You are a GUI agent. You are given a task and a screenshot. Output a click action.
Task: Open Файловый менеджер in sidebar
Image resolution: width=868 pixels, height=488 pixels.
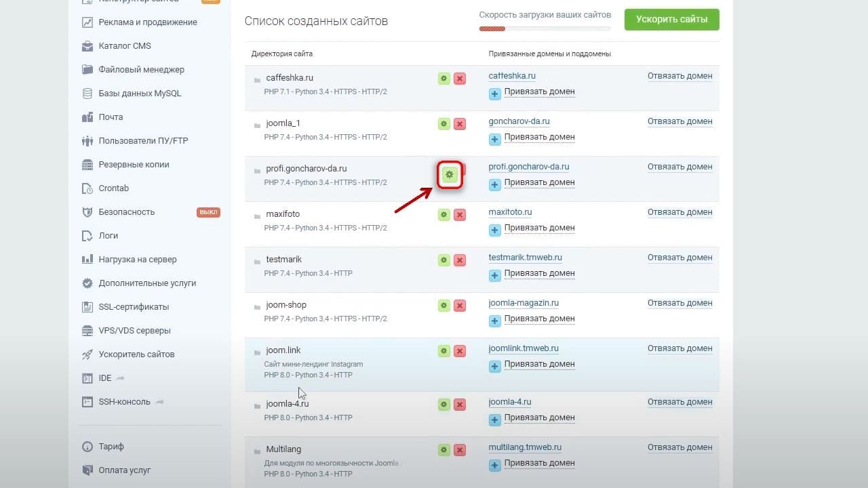point(133,70)
